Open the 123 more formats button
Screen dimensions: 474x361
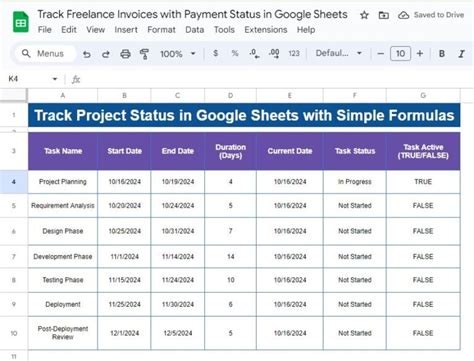[x=294, y=53]
